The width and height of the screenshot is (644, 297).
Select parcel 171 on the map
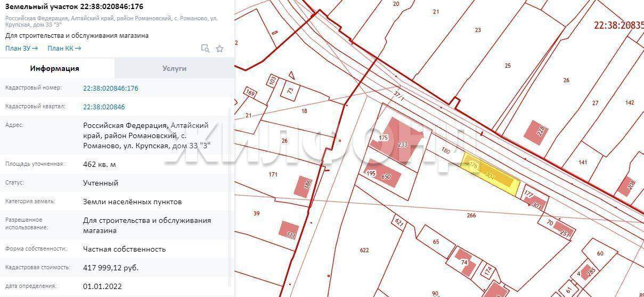click(273, 174)
